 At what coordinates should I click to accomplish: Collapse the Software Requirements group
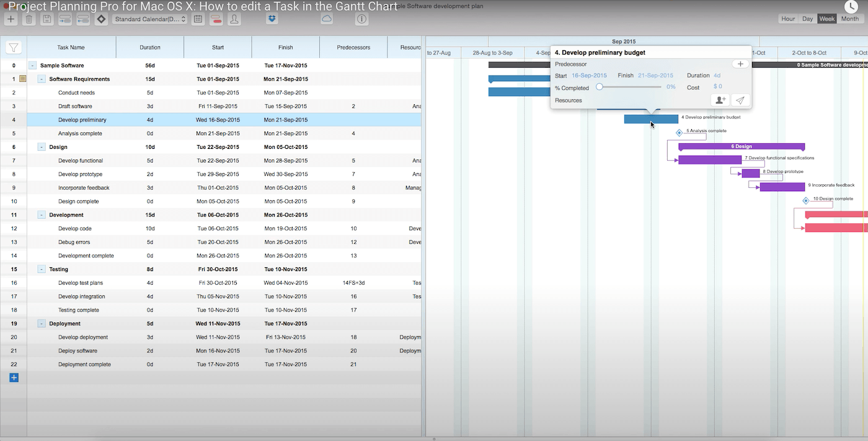tap(42, 79)
